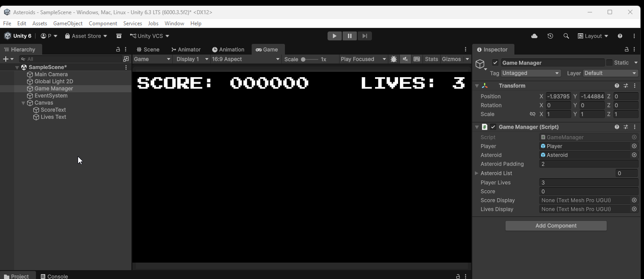The image size is (644, 279).
Task: Open object picker for Lives Display
Action: [x=634, y=209]
